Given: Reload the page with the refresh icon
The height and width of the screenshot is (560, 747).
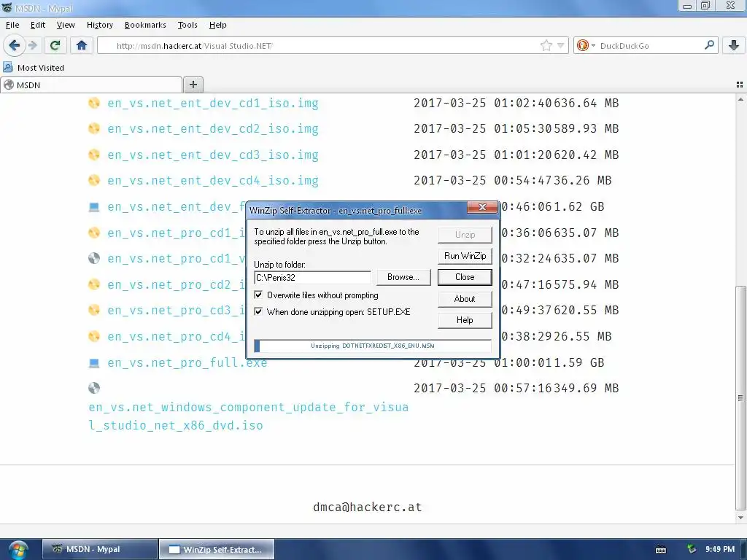Looking at the screenshot, I should click(55, 46).
